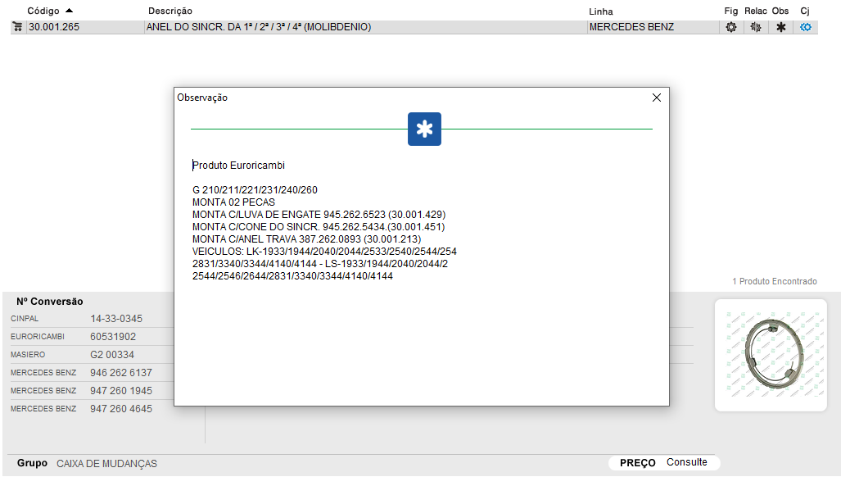Viewport: 868px width, 486px height.
Task: Sort by the Código column arrow
Action: (x=69, y=11)
